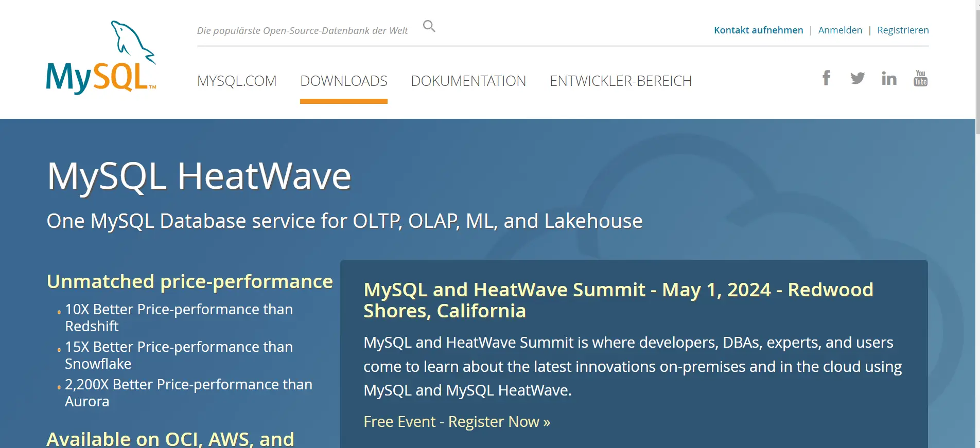Click the MySQL HeatWave banner title
Image resolution: width=980 pixels, height=448 pixels.
point(199,176)
